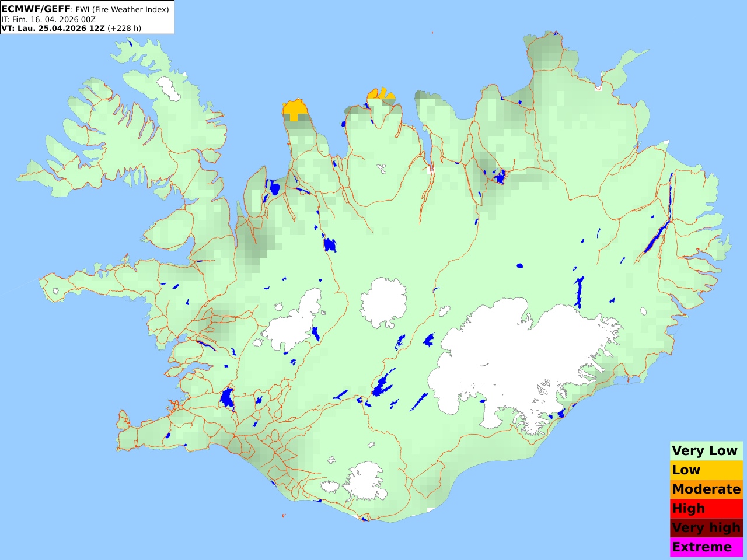Click the VT: Lau. 25.04.2026 12Z line
747x560 pixels.
point(53,28)
